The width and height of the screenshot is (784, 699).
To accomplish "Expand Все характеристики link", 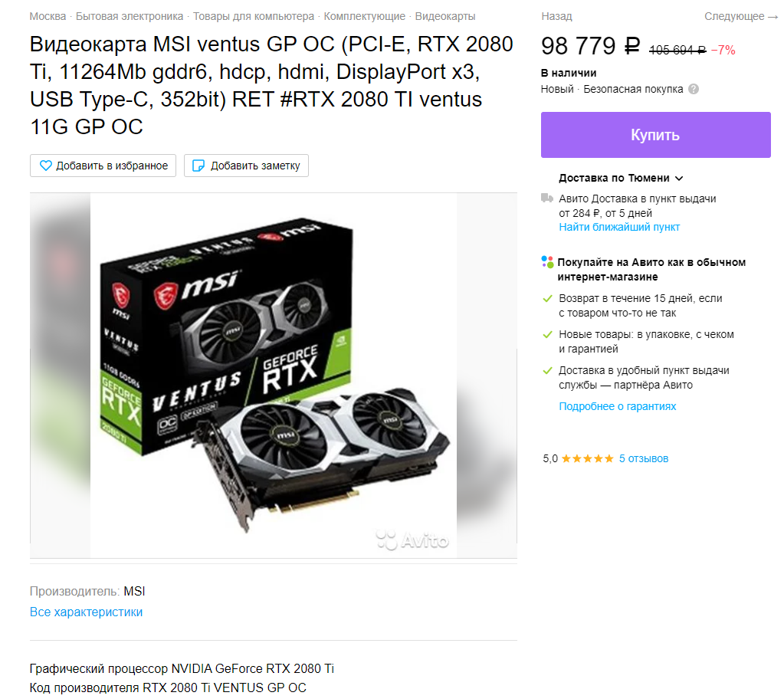I will pos(86,612).
